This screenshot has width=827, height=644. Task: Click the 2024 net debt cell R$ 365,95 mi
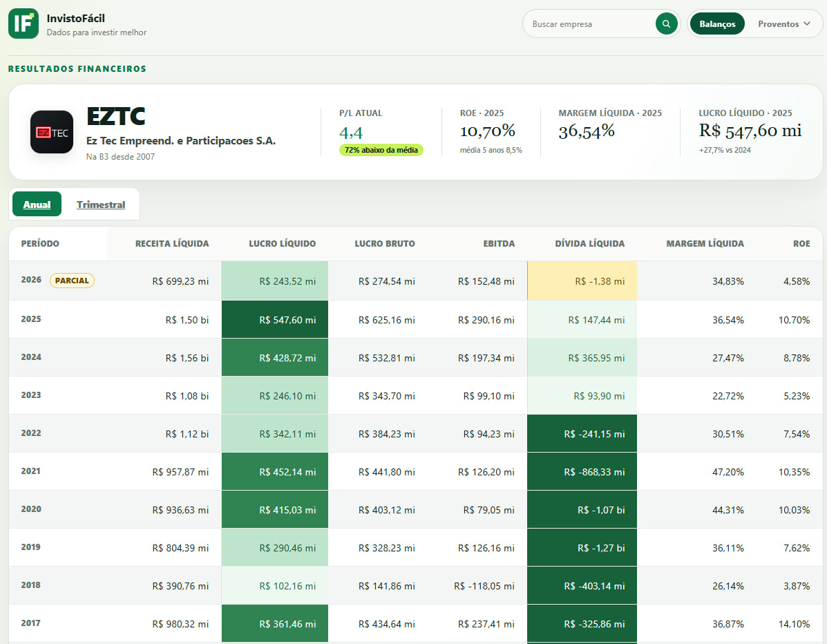(x=582, y=358)
